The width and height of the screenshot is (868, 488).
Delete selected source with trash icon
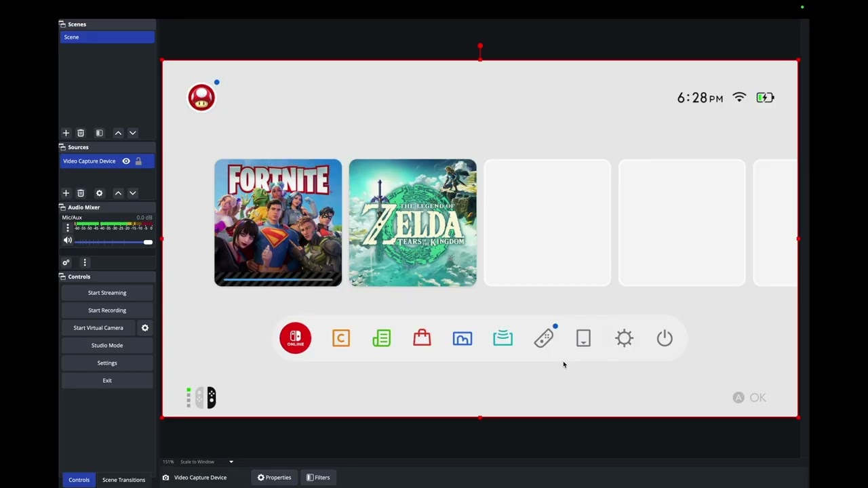click(81, 193)
